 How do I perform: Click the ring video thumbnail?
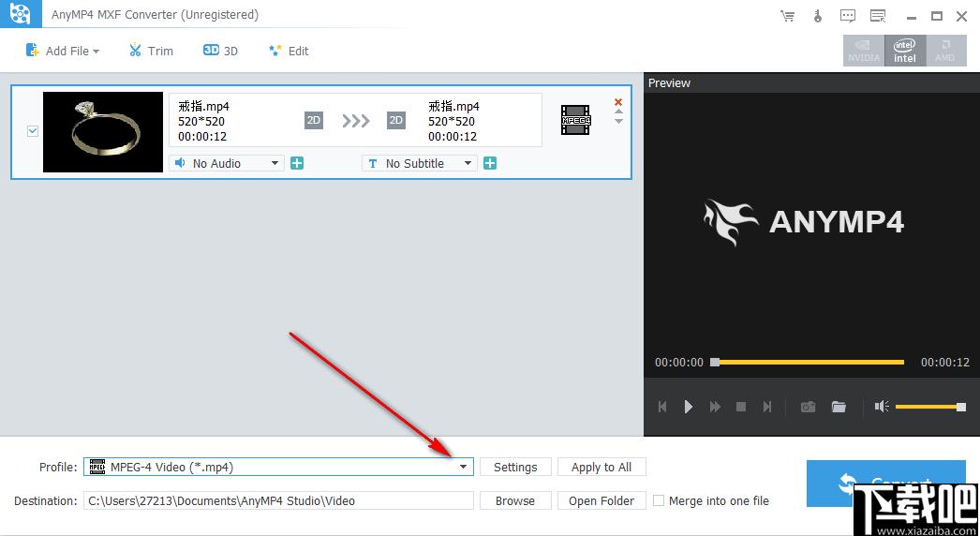[x=103, y=132]
